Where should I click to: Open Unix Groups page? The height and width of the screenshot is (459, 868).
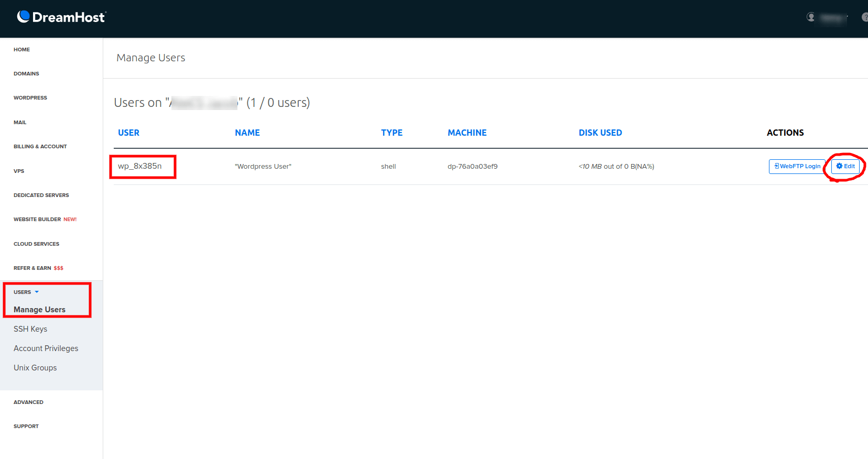point(35,368)
